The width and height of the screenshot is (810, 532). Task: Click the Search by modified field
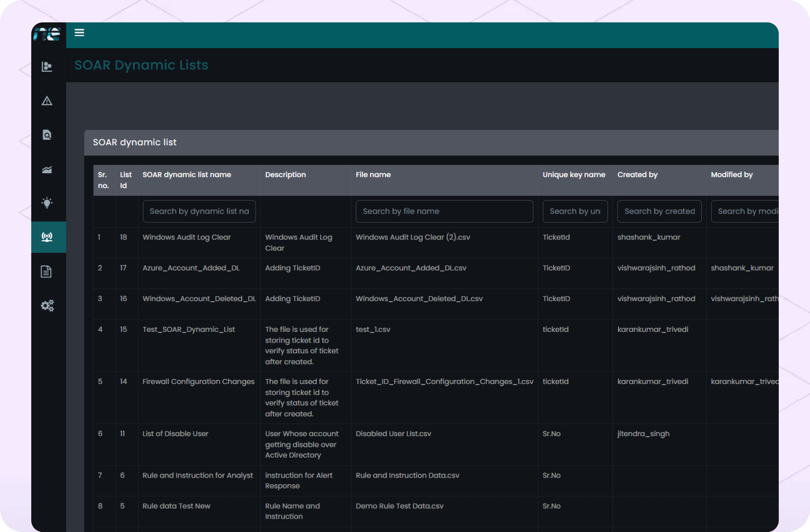744,211
